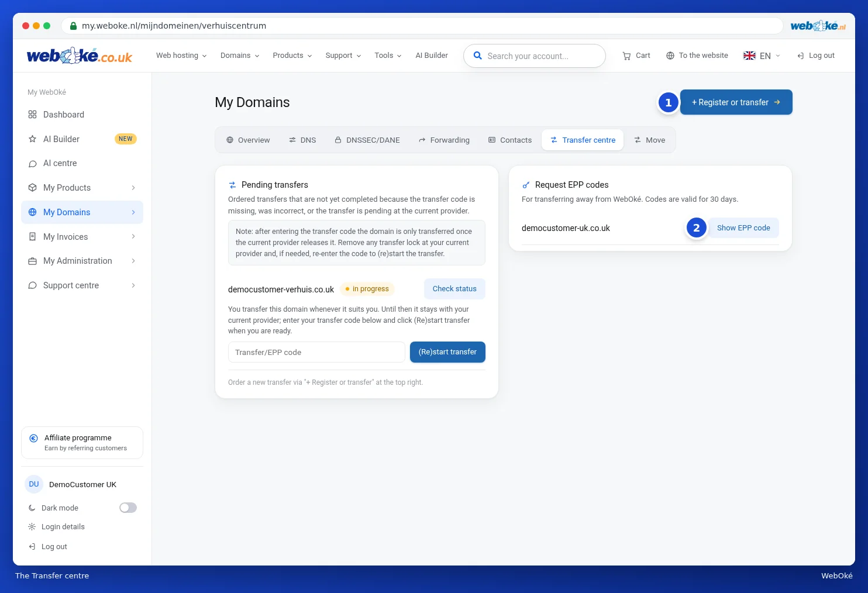Click the UK flag language icon
This screenshot has width=868, height=593.
tap(749, 56)
